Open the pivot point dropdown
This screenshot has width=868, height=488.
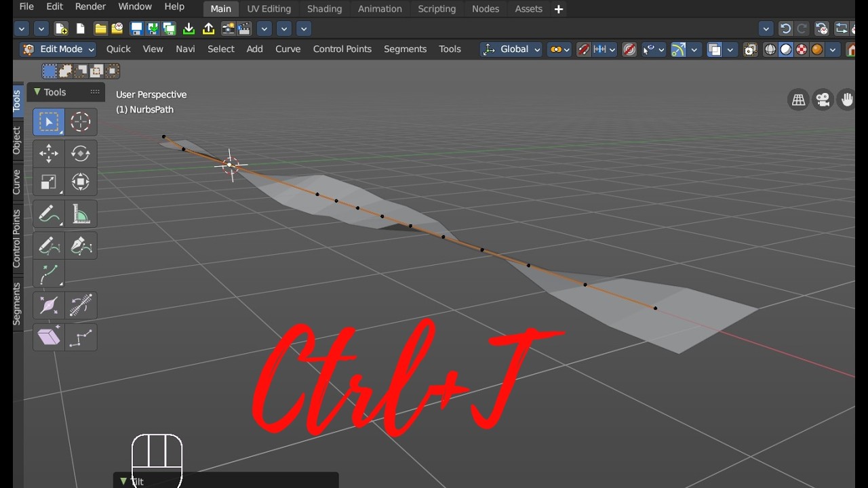click(x=559, y=49)
